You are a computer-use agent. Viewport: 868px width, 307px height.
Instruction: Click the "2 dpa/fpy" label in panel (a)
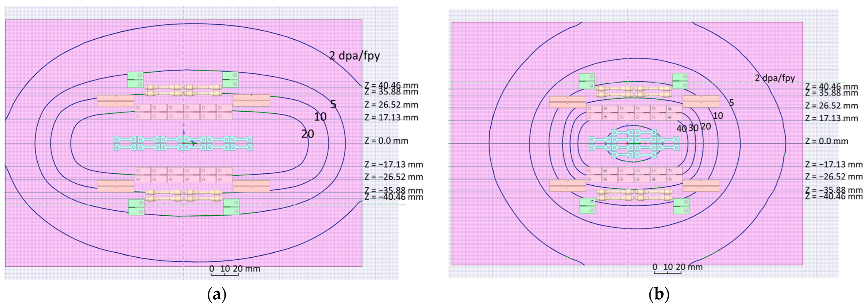click(354, 56)
